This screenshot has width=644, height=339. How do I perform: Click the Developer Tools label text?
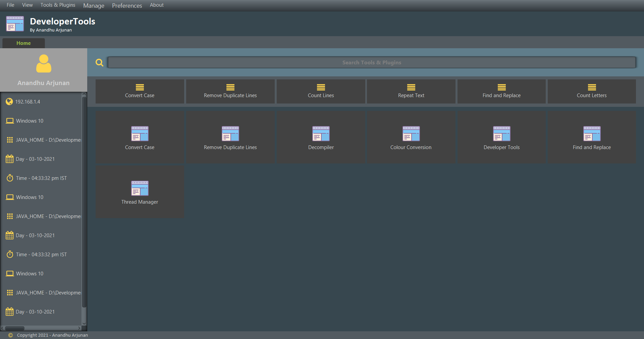coord(501,147)
